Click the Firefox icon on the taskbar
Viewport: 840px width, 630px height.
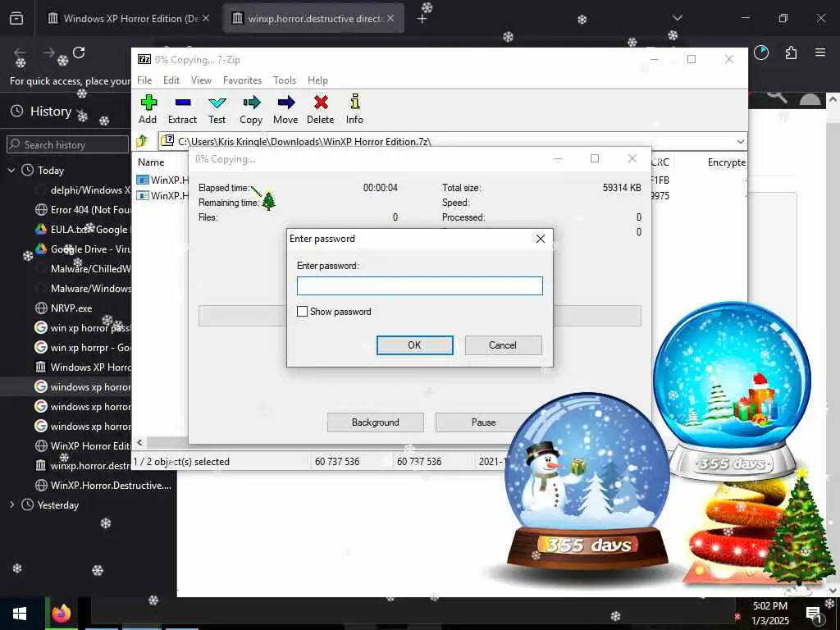61,614
